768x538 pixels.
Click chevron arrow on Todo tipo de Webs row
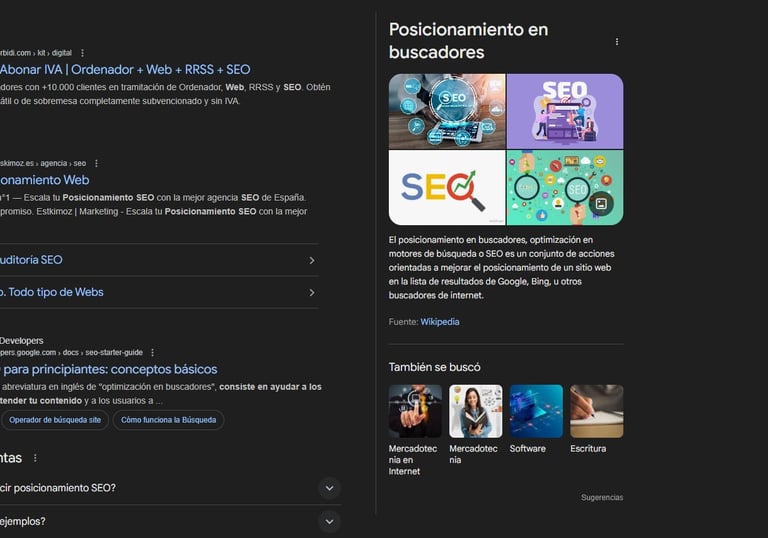[x=312, y=293]
